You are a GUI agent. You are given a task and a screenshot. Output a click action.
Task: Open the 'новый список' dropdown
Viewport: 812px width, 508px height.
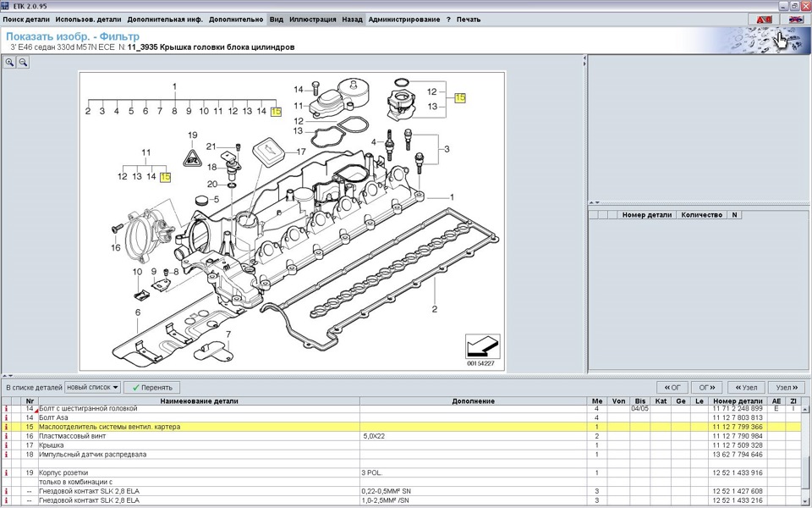tap(93, 387)
